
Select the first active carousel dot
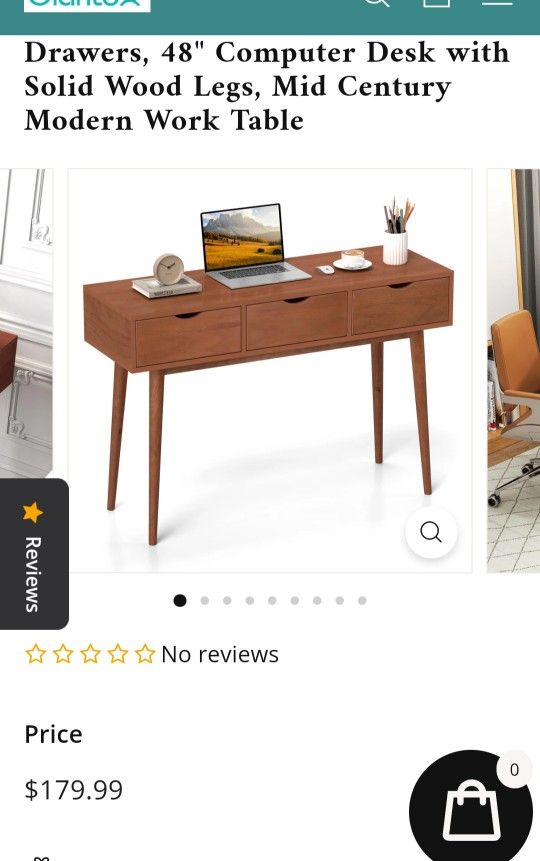(180, 601)
